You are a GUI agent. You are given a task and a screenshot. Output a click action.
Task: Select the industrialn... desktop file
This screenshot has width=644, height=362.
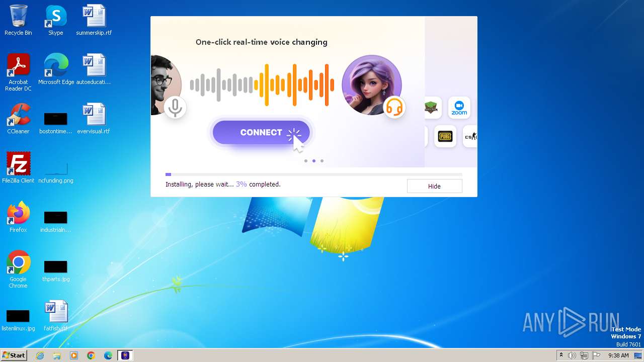55,221
